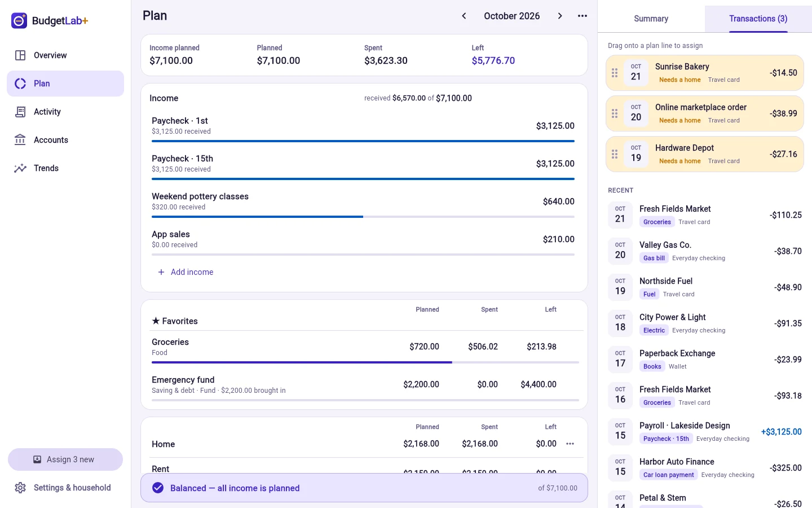812x508 pixels.
Task: Click the Paycheck · 1st progress bar
Action: (363, 141)
